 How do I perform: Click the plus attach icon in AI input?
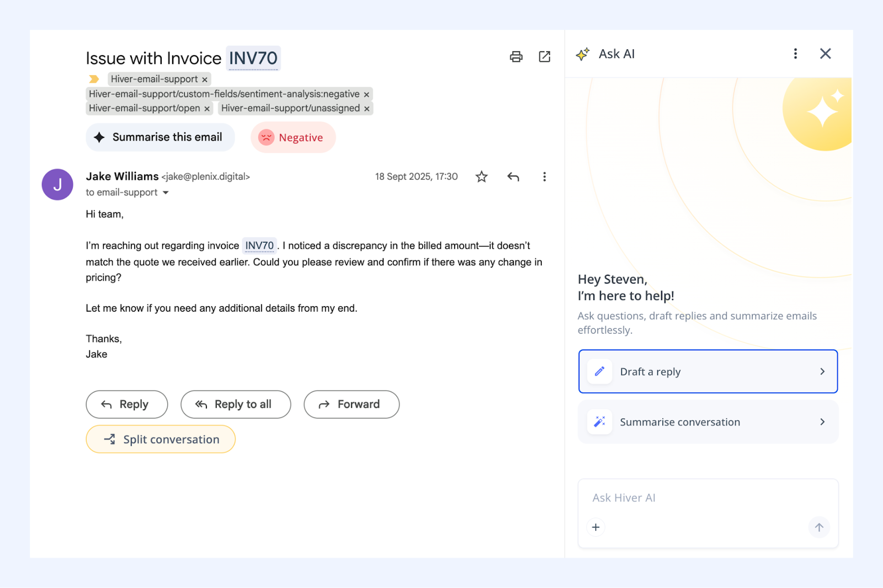pyautogui.click(x=595, y=527)
